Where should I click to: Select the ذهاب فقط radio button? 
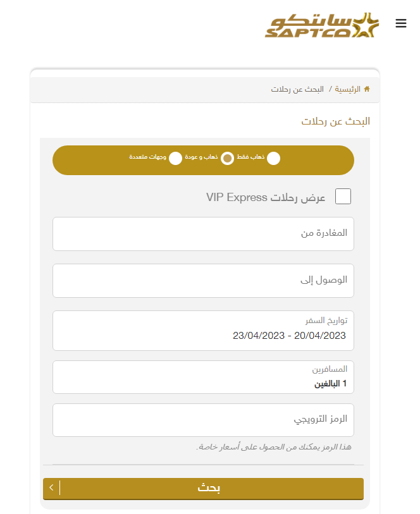[273, 159]
